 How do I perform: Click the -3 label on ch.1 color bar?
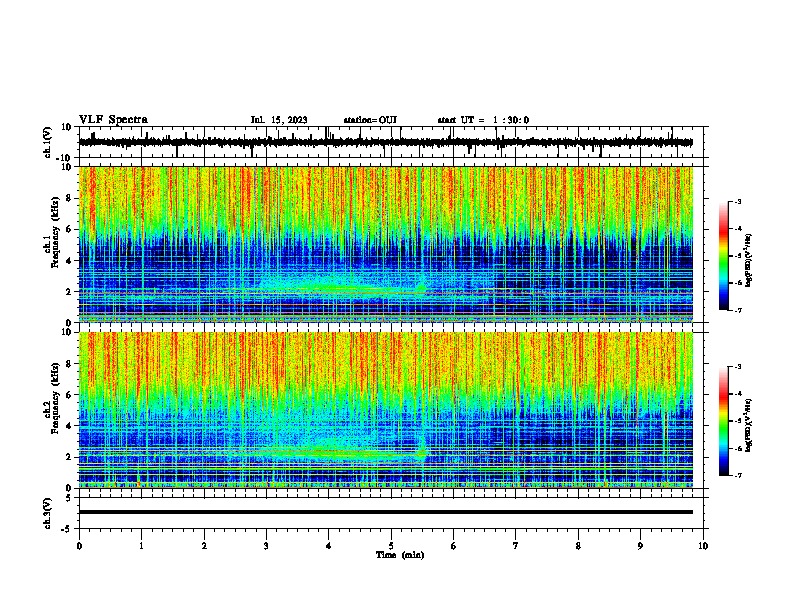point(737,202)
